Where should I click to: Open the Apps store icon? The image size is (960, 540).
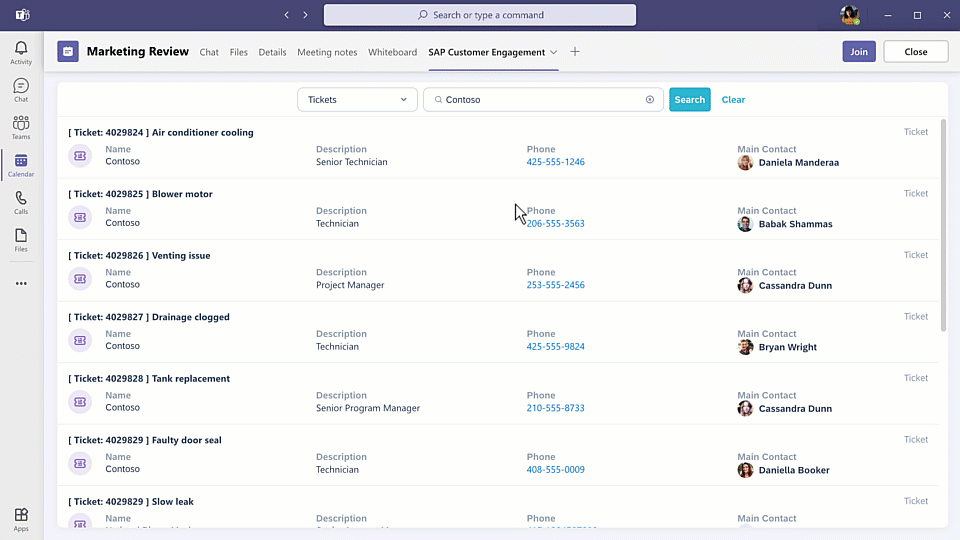pos(21,518)
